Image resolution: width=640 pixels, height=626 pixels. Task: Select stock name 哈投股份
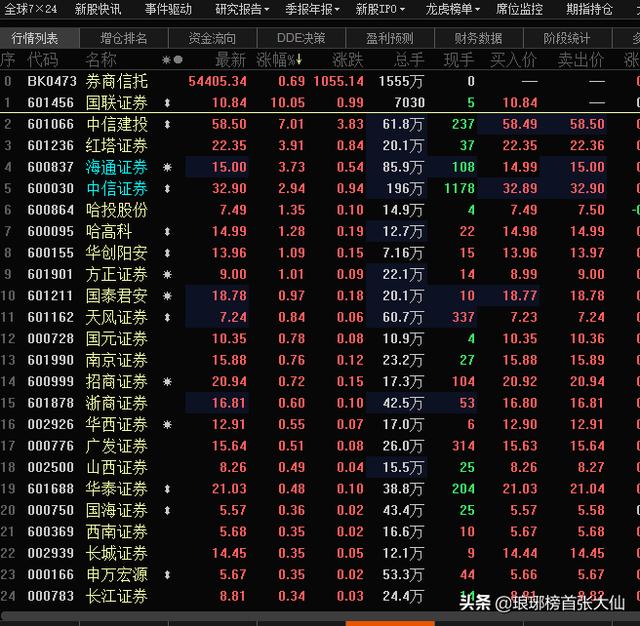pos(117,210)
